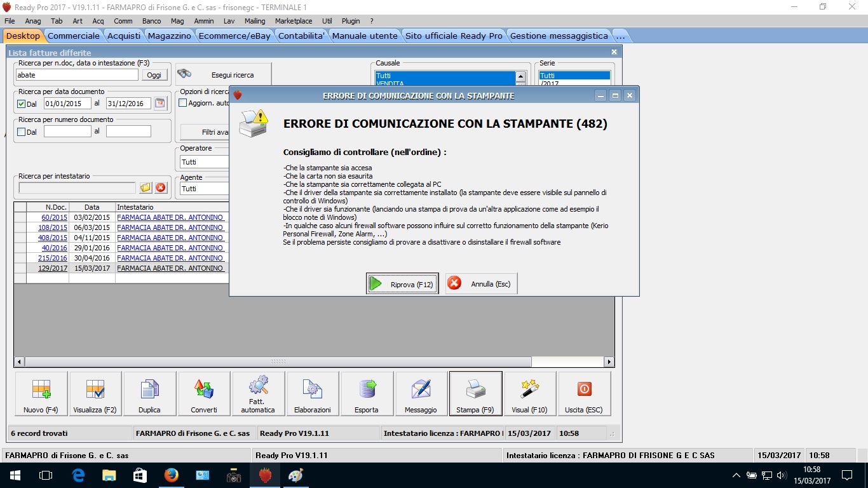Click the Uscita (ESC) exit button
Screen dimensions: 868x488
tap(584, 393)
